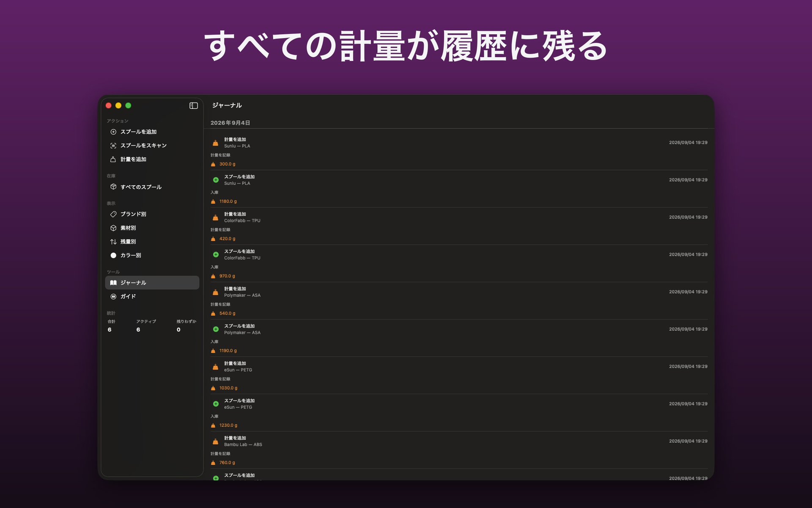This screenshot has width=812, height=508.
Task: Open スプールを追加 in the sidebar
Action: (x=152, y=132)
